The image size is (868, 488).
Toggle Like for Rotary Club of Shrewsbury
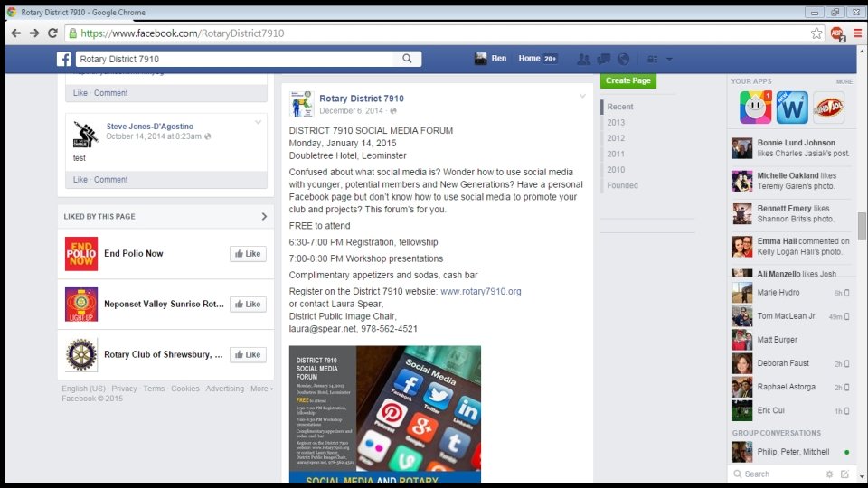pos(248,354)
